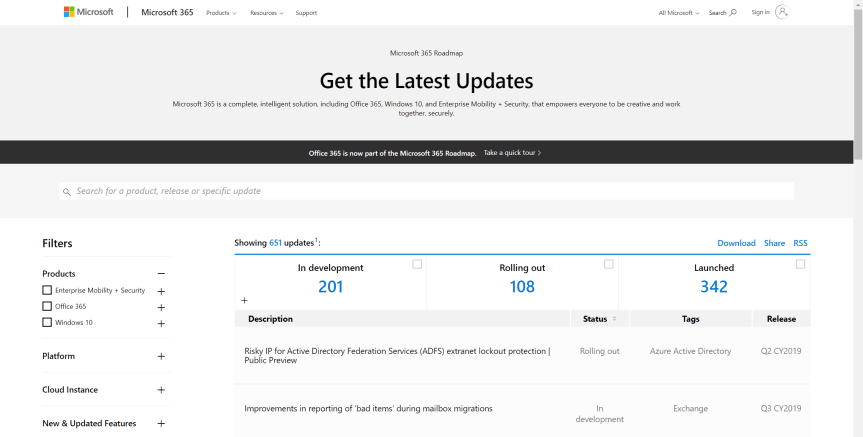Open the 'bad items' mailbox migrations row
Screen dimensions: 863x437
tap(522, 412)
